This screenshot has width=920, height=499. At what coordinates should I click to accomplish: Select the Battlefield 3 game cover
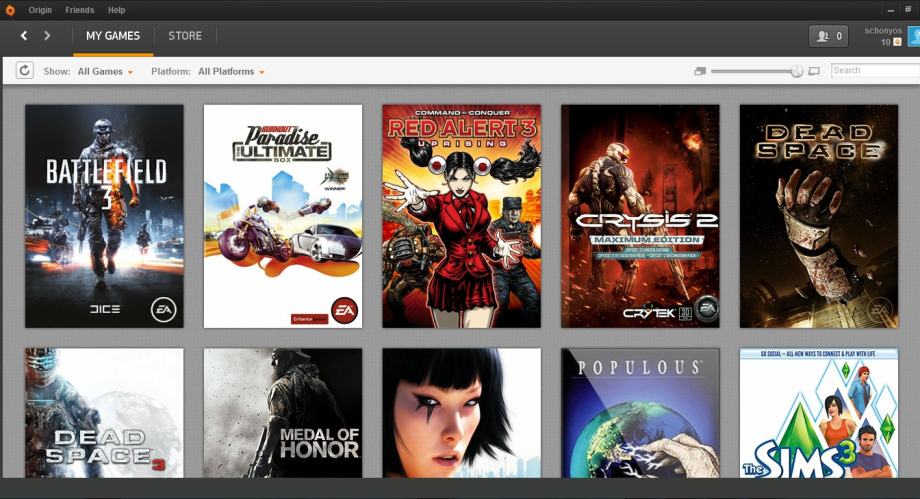[104, 216]
